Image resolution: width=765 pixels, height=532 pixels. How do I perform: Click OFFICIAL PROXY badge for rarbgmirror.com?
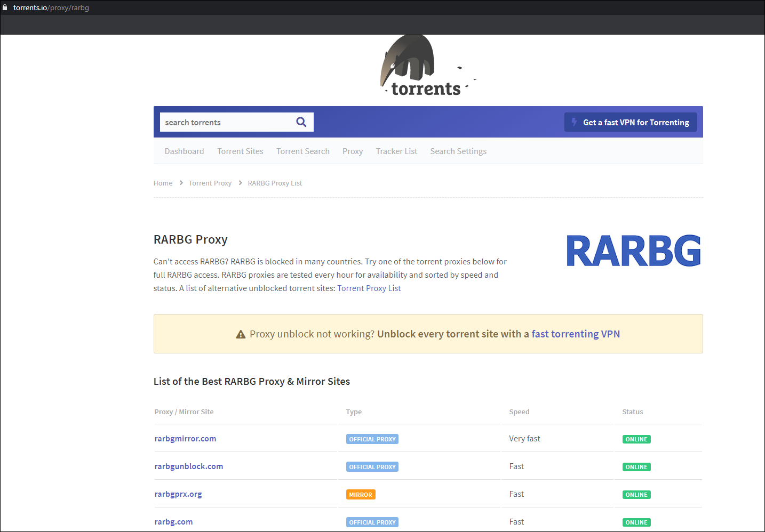pos(372,439)
